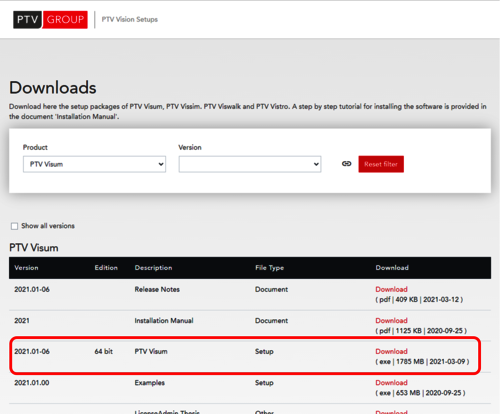Click the Reset filter button
The width and height of the screenshot is (500, 414).
381,164
